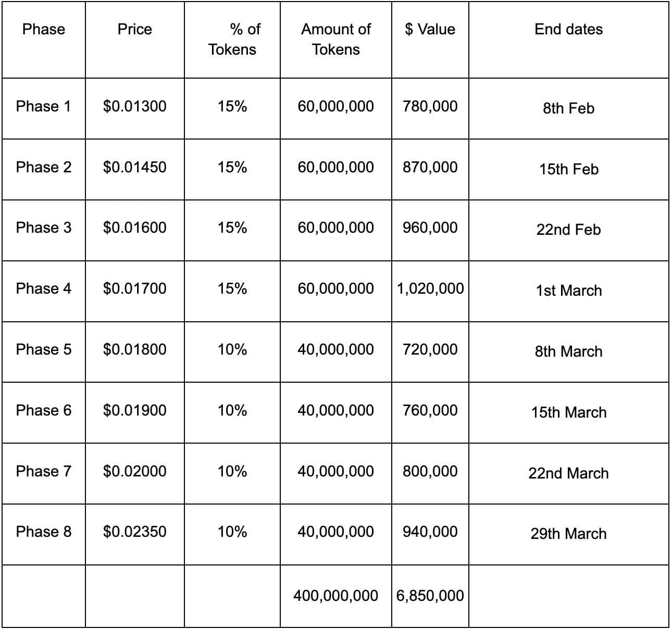
Task: Select the 8th Feb end date
Action: pyautogui.click(x=568, y=108)
